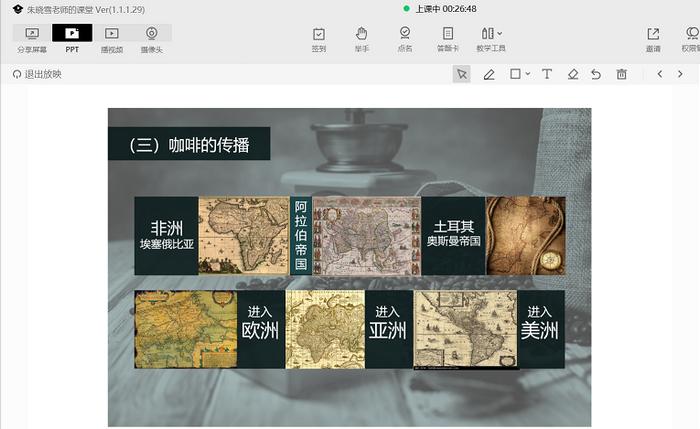Select the pen drawing tool
The height and width of the screenshot is (429, 700).
pos(489,74)
